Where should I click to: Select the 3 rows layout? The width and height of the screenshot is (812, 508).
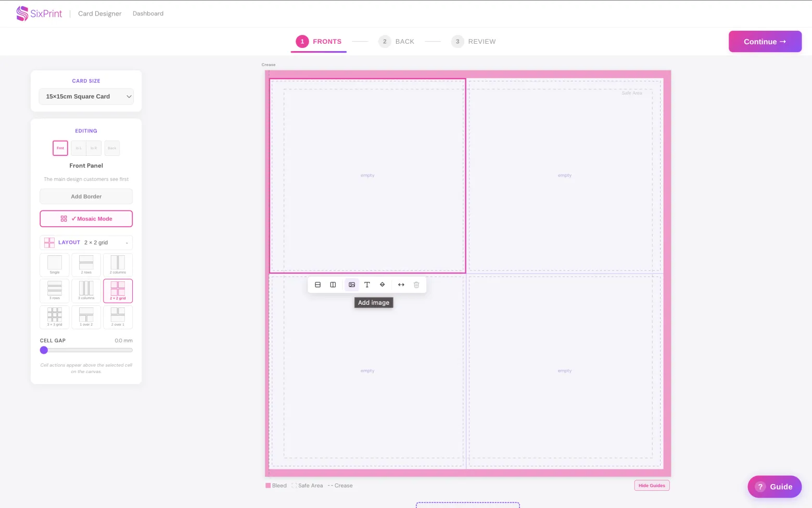55,291
